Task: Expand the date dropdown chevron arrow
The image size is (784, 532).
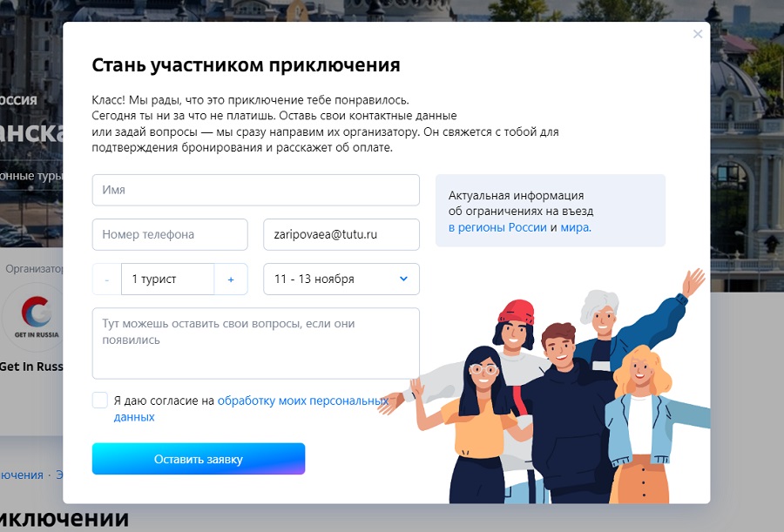Action: 403,279
